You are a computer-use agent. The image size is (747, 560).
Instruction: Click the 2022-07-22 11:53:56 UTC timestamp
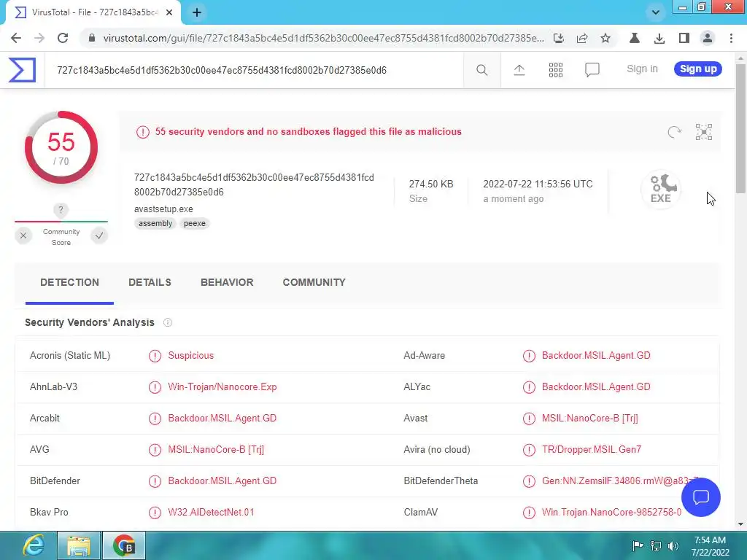538,184
